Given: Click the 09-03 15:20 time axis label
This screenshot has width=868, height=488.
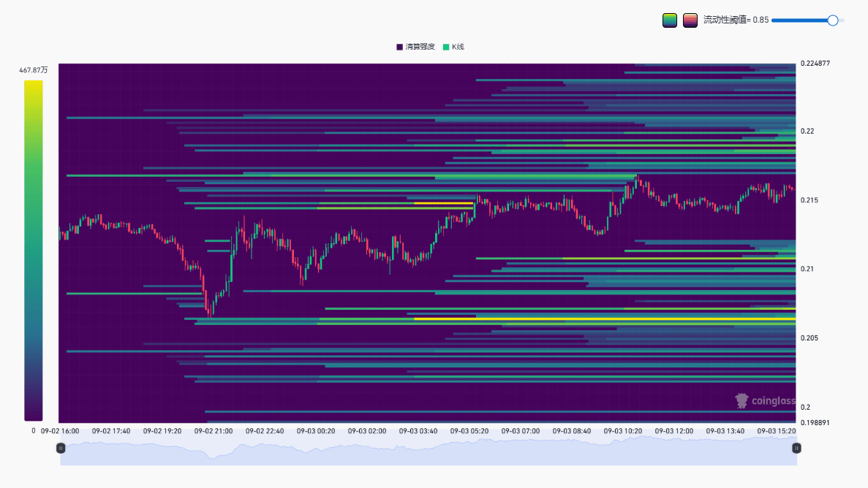Looking at the screenshot, I should (x=777, y=431).
